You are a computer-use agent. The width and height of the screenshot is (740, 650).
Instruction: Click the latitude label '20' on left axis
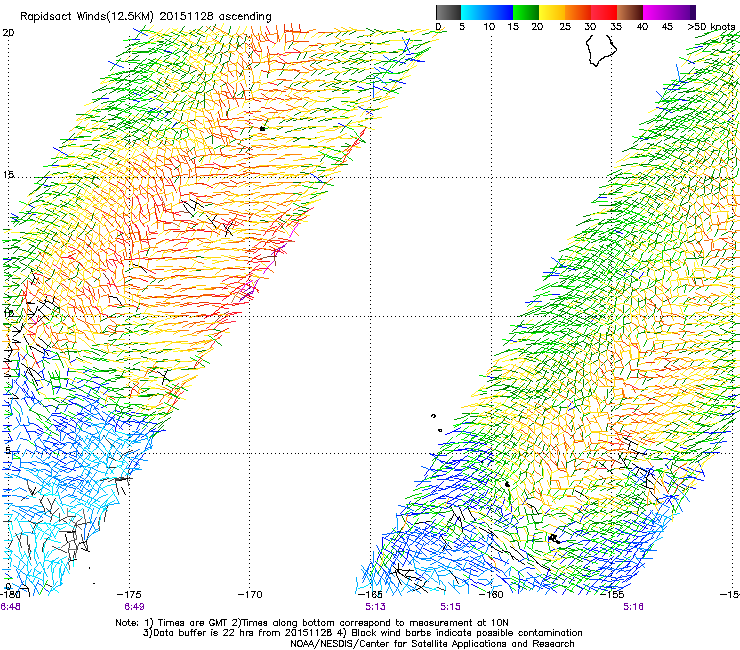(x=8, y=33)
